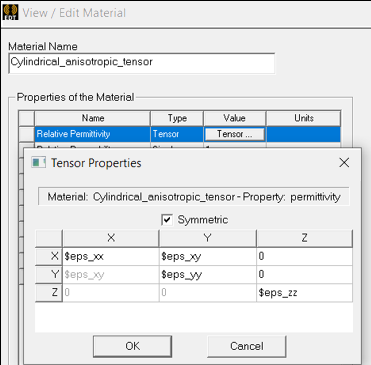Click the greyed zero in row Z column Y
371x365 pixels.
(x=208, y=293)
